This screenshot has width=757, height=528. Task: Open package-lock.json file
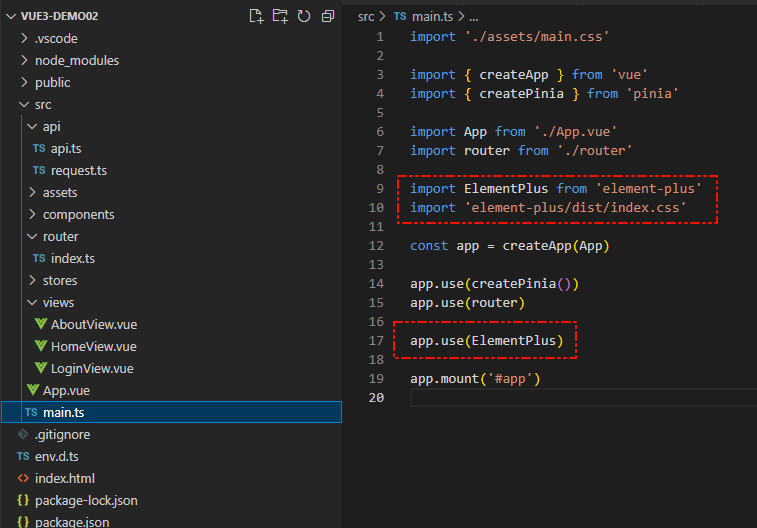[86, 500]
